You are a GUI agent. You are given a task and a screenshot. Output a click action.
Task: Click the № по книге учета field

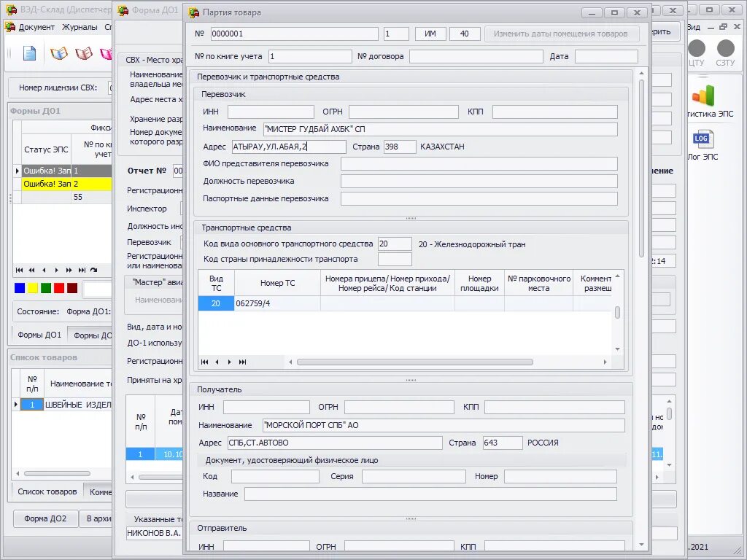coord(310,56)
